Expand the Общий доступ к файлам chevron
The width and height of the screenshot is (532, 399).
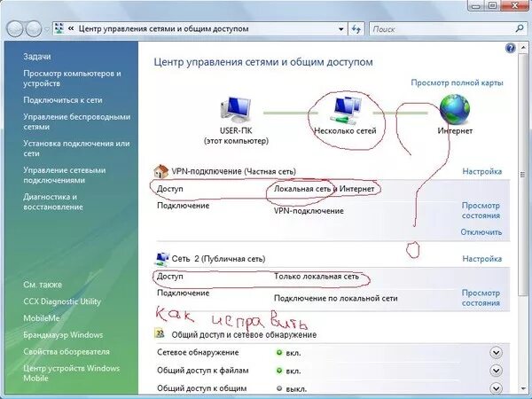(496, 370)
